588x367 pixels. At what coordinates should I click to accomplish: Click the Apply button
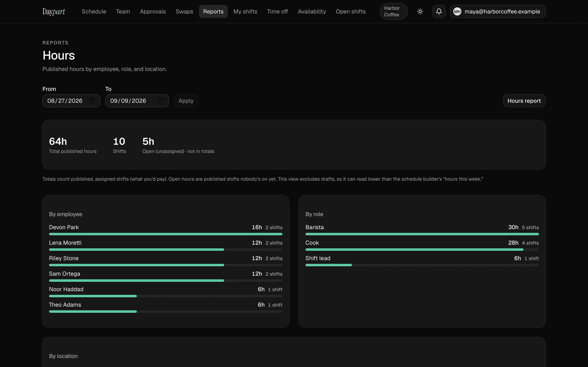tap(186, 101)
